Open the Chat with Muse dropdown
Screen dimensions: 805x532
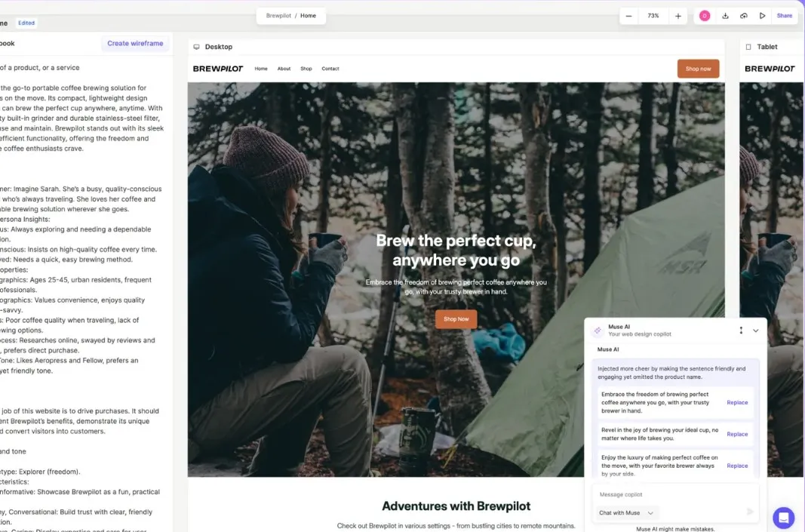(626, 513)
